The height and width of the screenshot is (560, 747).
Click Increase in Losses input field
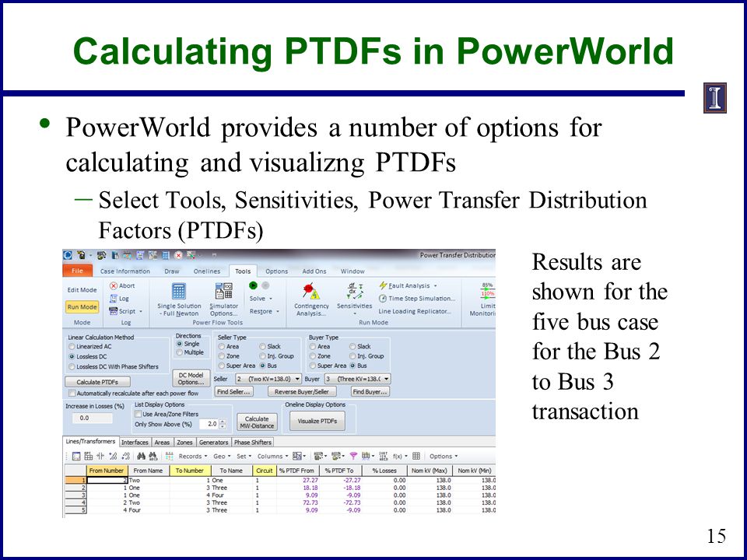coord(93,418)
